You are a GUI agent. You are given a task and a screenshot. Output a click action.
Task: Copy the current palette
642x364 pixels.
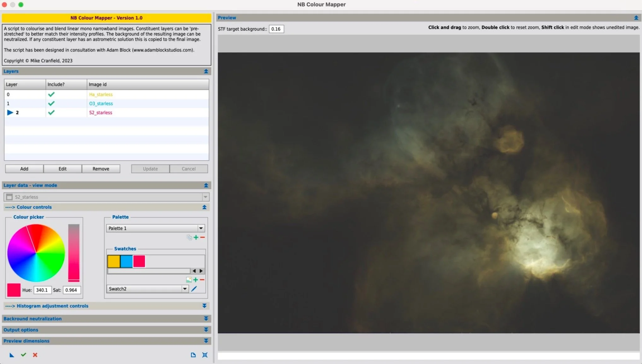tap(189, 238)
